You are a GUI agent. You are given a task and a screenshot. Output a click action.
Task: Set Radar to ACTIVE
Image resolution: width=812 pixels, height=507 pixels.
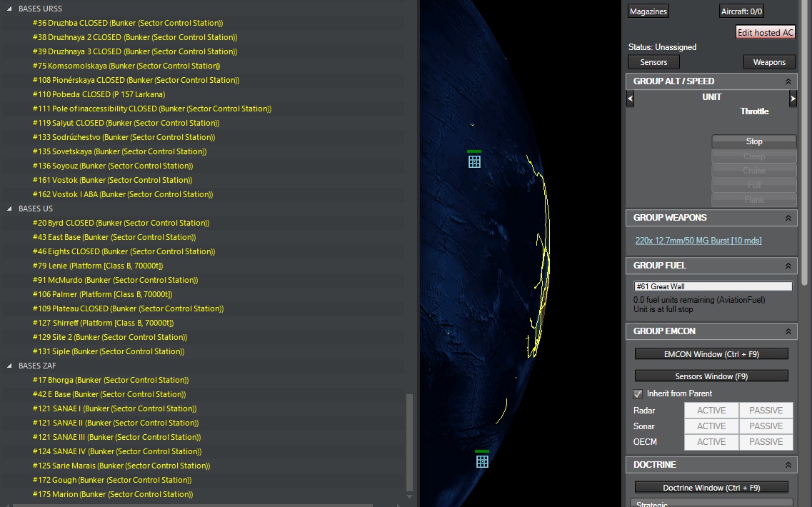[x=711, y=411]
